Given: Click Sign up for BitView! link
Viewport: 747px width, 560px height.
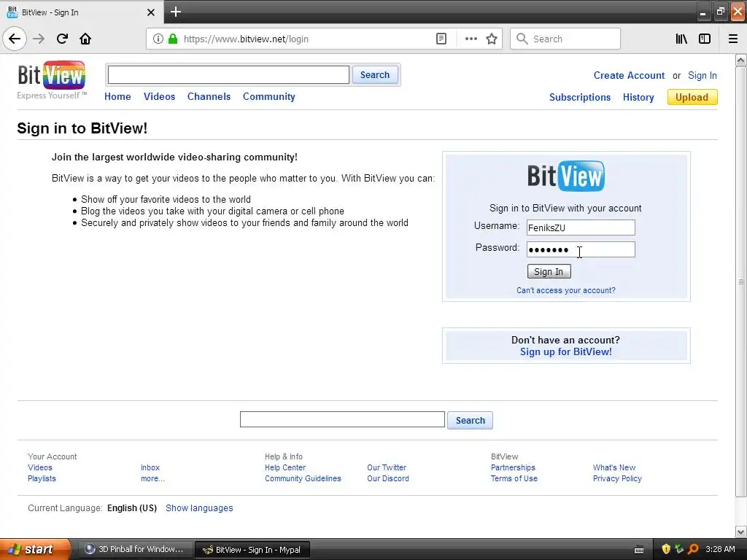Looking at the screenshot, I should [x=566, y=352].
